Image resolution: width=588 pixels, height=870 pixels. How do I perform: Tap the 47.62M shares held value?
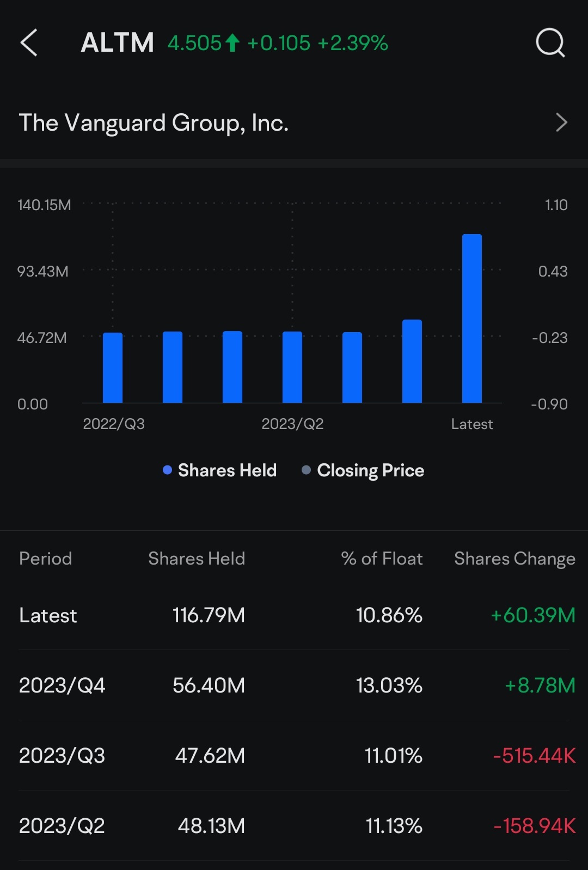point(210,756)
